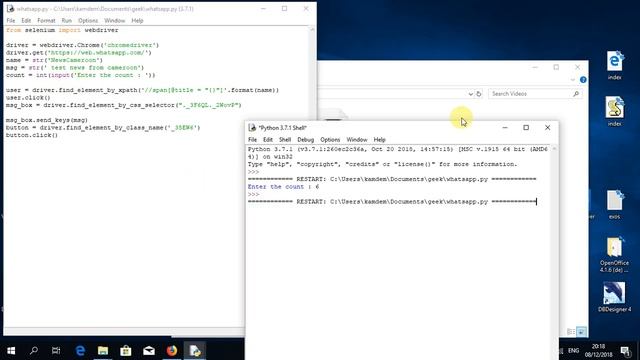The image size is (640, 360).
Task: Maximize the whatsapp.py editor window
Action: coord(284,9)
